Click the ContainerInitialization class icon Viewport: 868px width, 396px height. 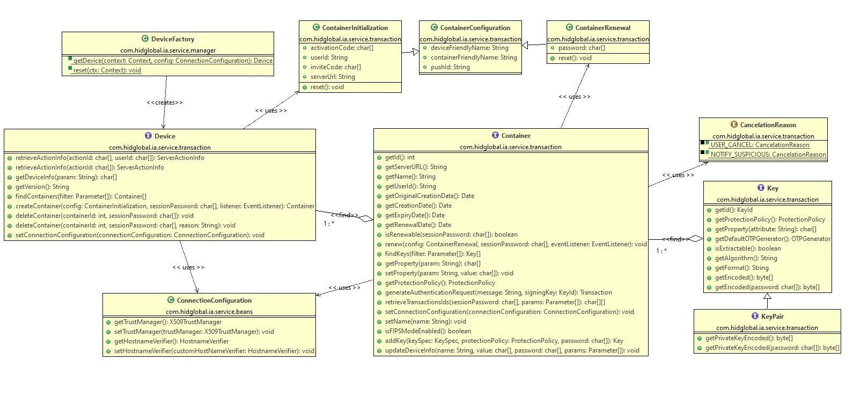316,27
